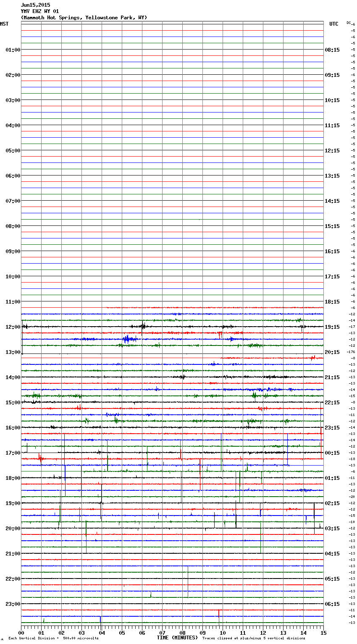
Task: Click the "Each Vertical Division = 500.00 microvolts" note
Action: click(x=53, y=639)
